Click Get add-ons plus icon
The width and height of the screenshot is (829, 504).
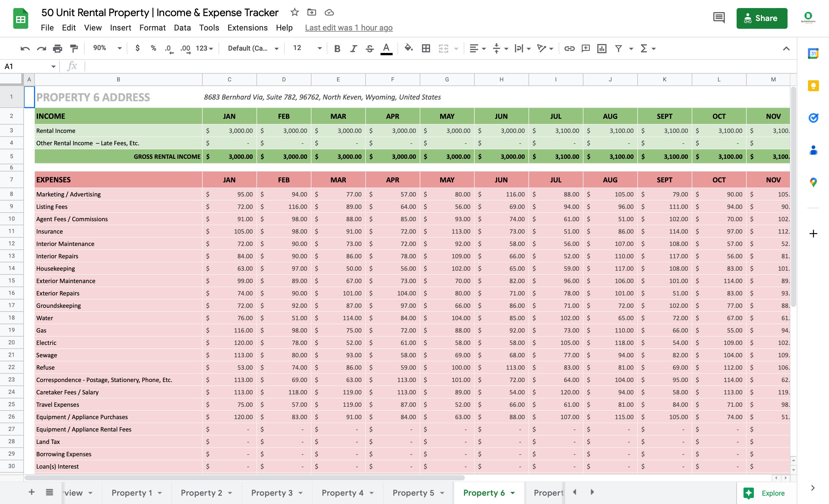(x=813, y=234)
